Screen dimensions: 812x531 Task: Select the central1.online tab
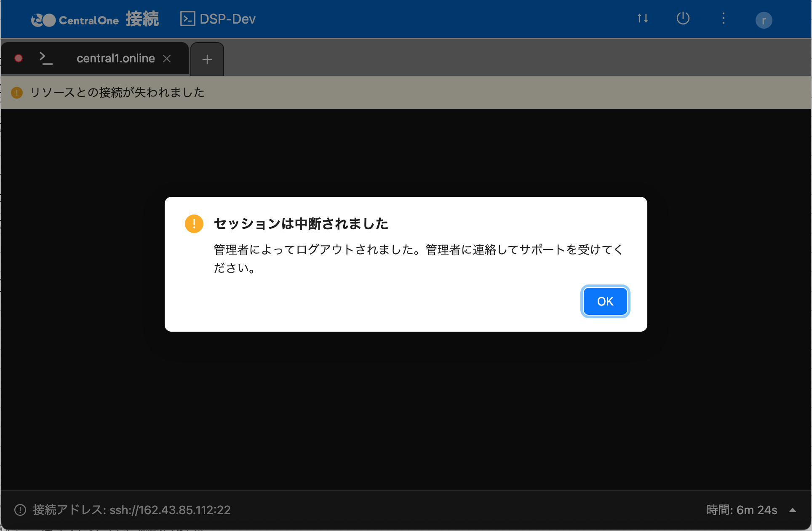point(115,59)
